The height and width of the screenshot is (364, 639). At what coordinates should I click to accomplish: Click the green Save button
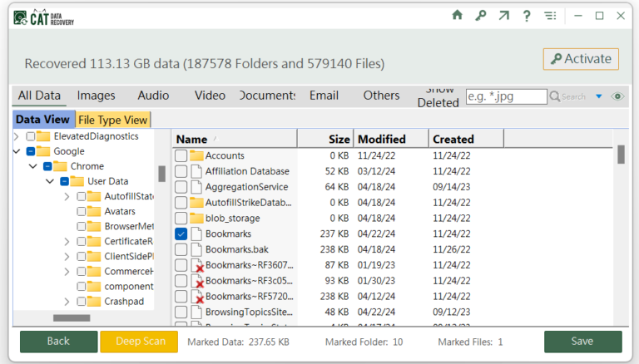[582, 342]
